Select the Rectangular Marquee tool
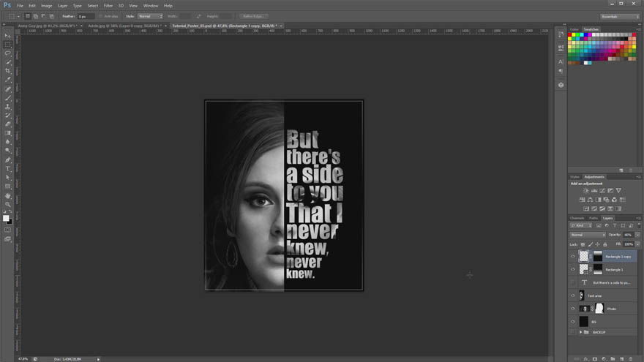The width and height of the screenshot is (644, 362). (7, 45)
